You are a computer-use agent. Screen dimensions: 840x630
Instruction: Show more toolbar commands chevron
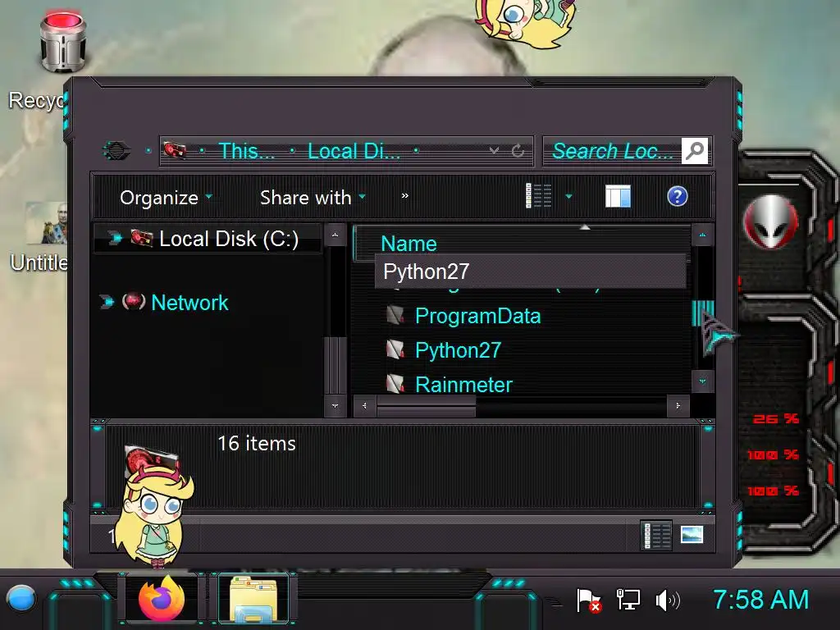pyautogui.click(x=405, y=196)
